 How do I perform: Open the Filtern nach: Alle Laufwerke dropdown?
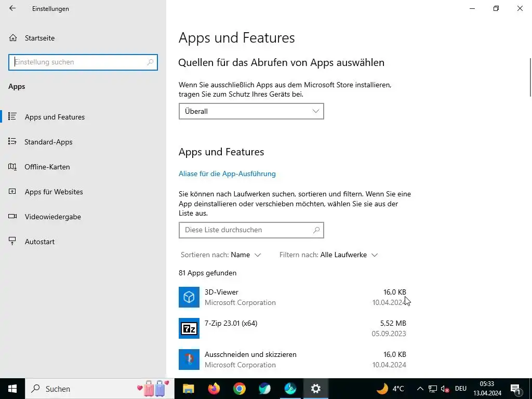pos(328,255)
